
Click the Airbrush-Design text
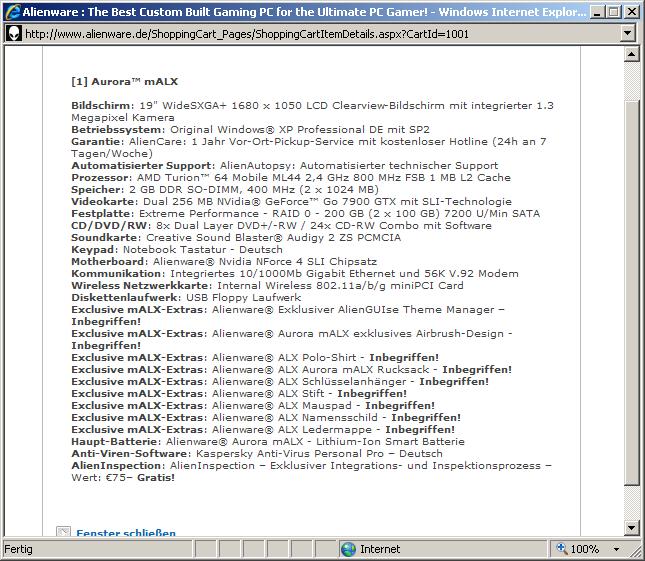pyautogui.click(x=459, y=333)
